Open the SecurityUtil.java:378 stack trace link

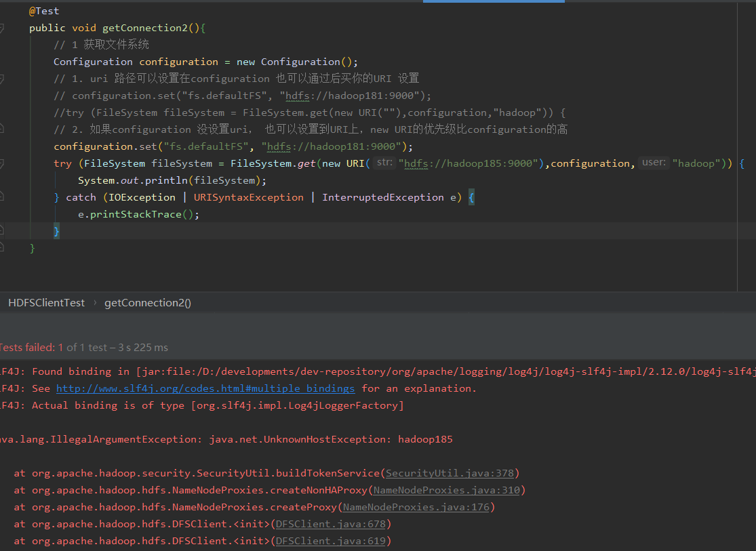point(450,473)
